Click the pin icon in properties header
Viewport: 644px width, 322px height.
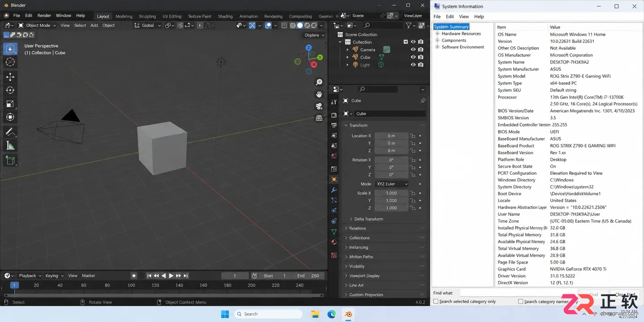423,101
